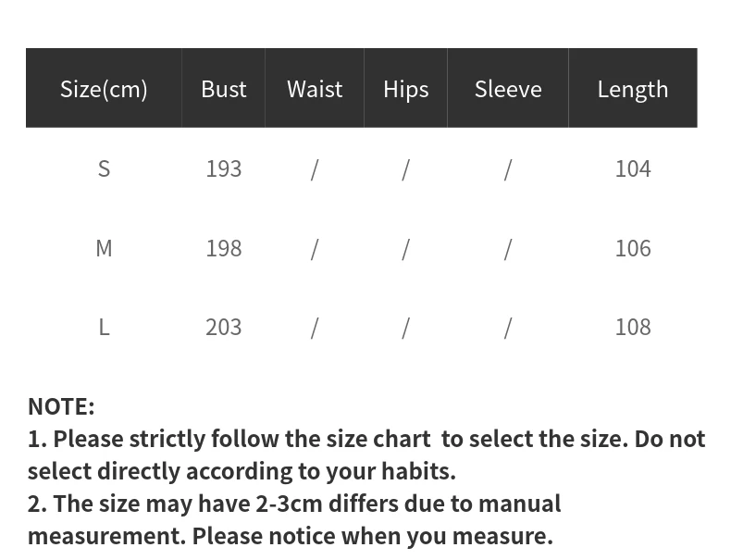The width and height of the screenshot is (731, 560).
Task: Click the length value 104
Action: pyautogui.click(x=633, y=168)
